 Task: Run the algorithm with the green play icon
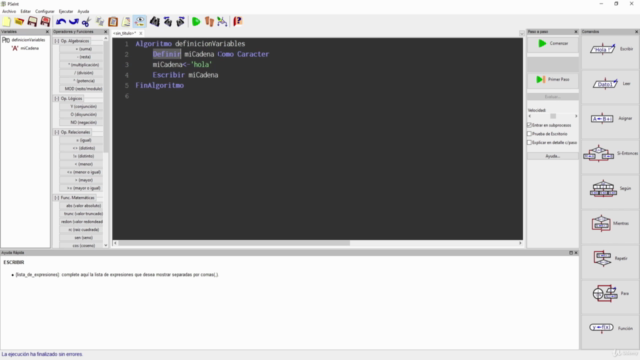tap(196, 22)
